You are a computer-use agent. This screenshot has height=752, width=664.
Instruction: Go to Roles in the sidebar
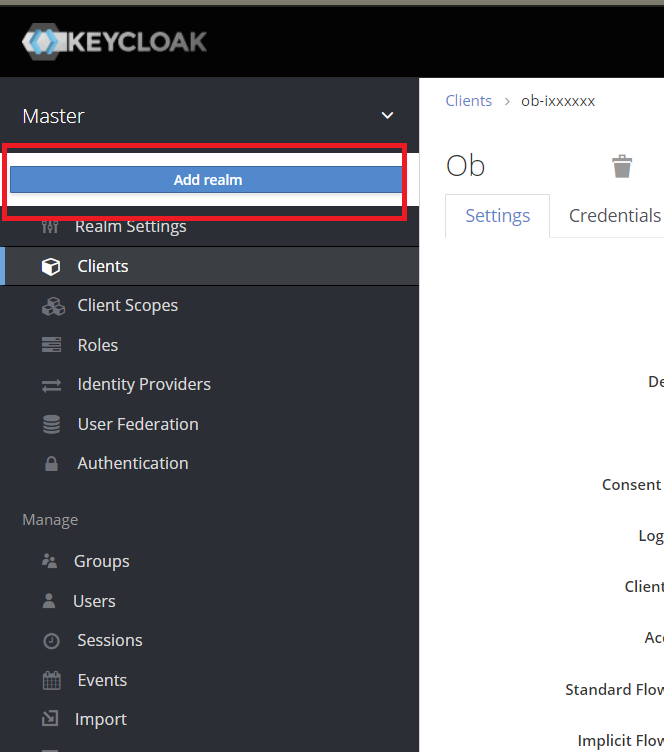98,345
